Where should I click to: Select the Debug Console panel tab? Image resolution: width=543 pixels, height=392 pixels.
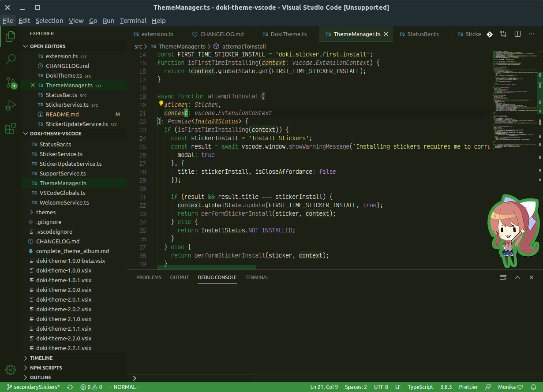point(217,277)
